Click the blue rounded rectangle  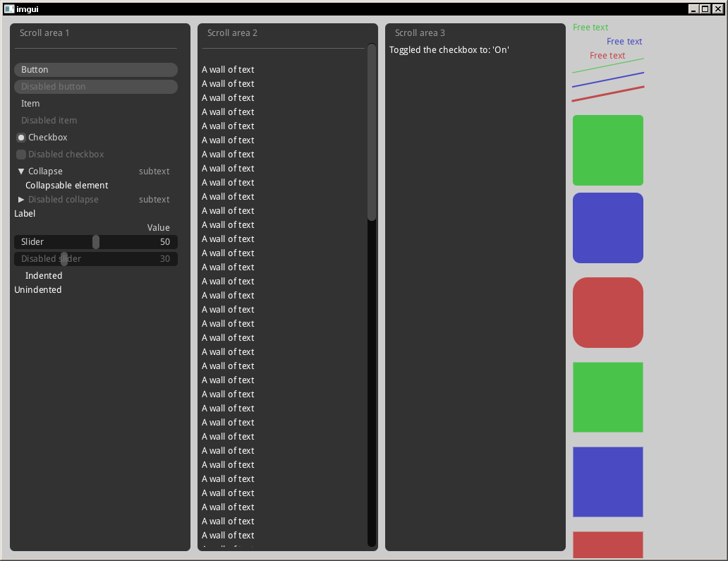pos(608,228)
